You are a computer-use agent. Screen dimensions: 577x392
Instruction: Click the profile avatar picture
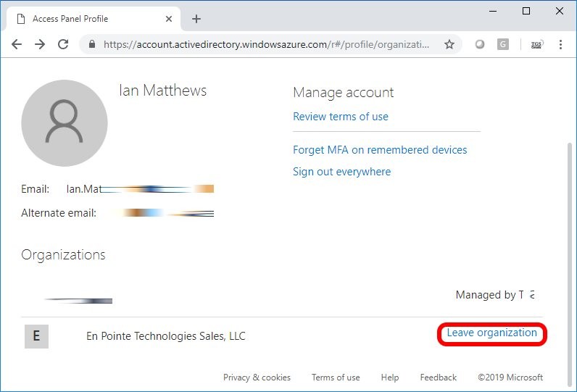[65, 123]
